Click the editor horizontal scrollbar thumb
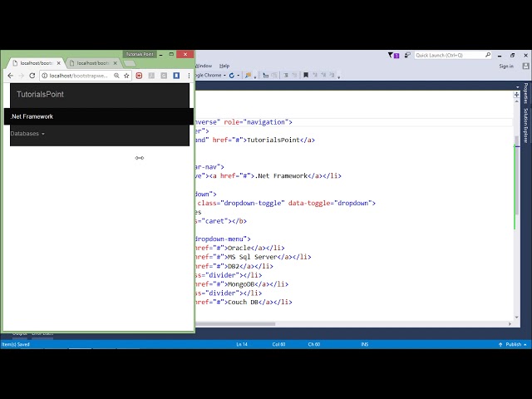Viewport: 532px width, 399px height. coord(234,324)
